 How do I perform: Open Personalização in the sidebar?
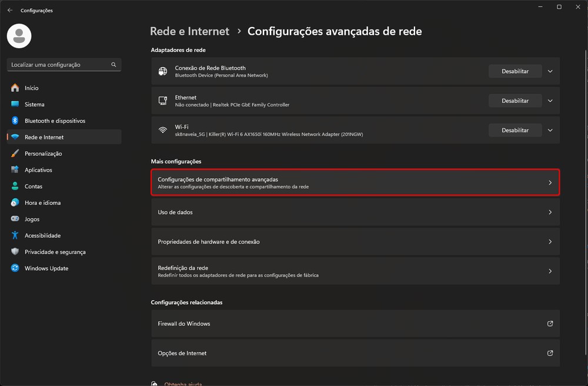coord(43,154)
